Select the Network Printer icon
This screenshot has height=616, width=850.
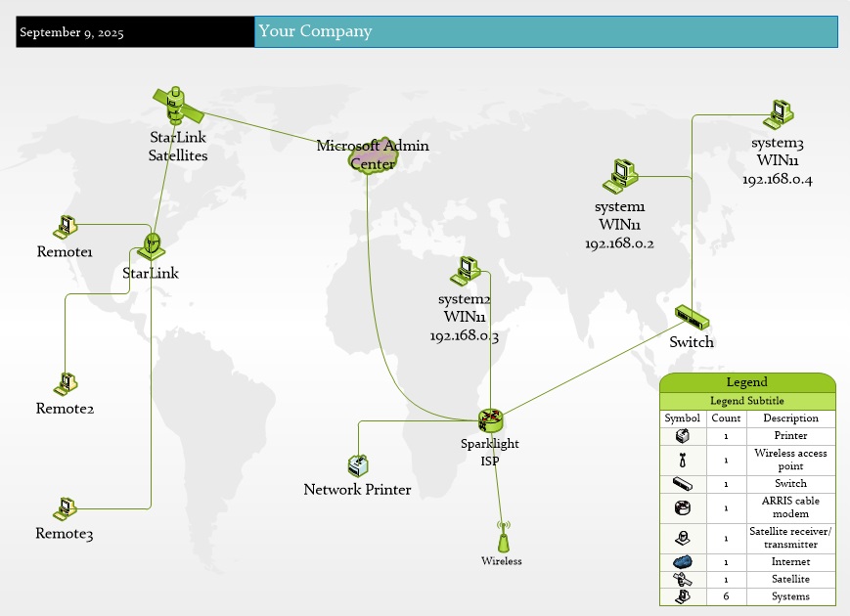[358, 465]
